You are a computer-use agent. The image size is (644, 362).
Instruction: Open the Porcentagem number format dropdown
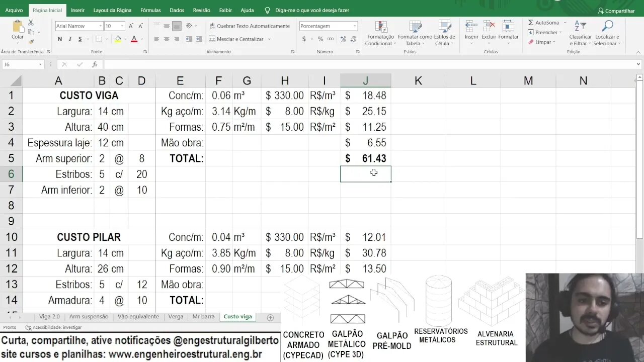coord(355,26)
